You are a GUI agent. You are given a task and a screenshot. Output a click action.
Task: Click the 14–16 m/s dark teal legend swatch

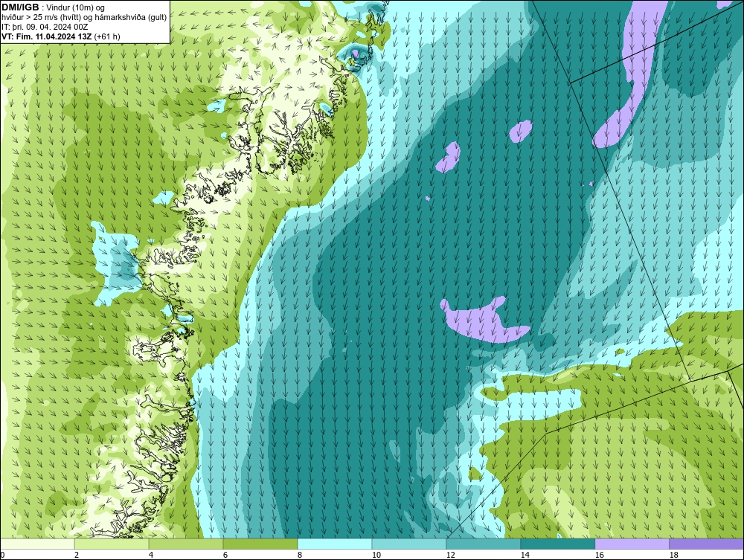pos(558,544)
